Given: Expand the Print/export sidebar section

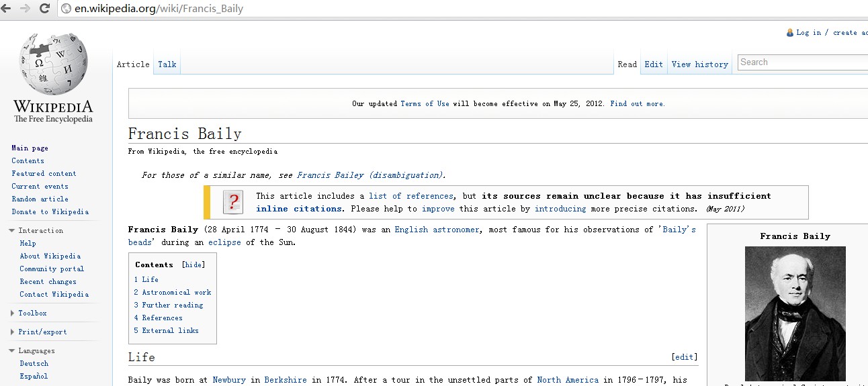Looking at the screenshot, I should [38, 332].
